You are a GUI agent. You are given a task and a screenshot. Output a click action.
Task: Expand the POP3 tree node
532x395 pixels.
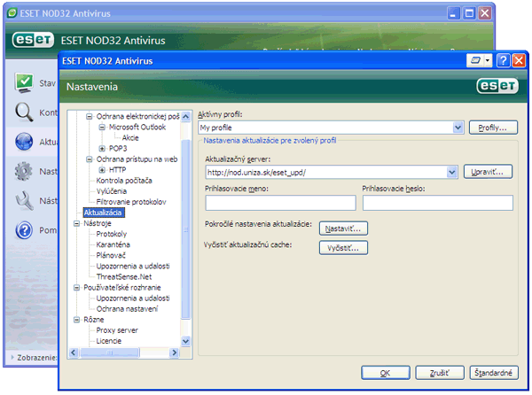point(102,149)
